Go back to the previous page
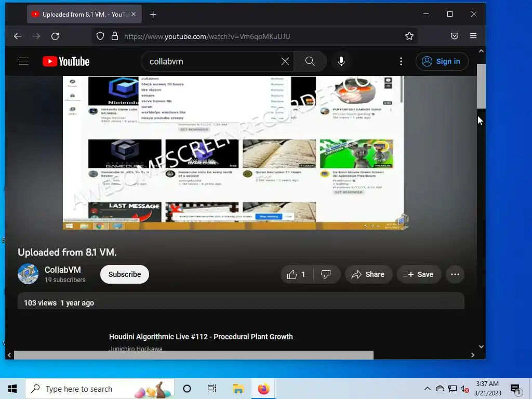The width and height of the screenshot is (532, 399). (x=18, y=36)
